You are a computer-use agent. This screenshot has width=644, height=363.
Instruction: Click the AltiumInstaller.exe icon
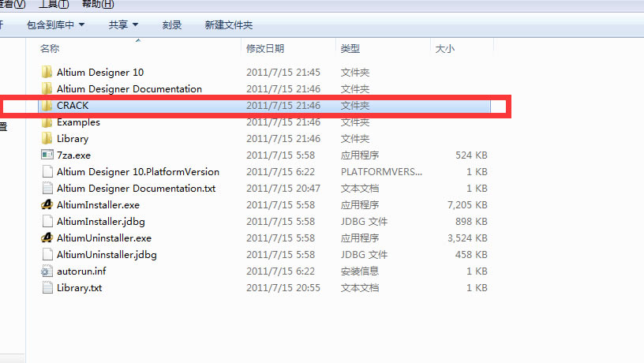click(x=47, y=204)
